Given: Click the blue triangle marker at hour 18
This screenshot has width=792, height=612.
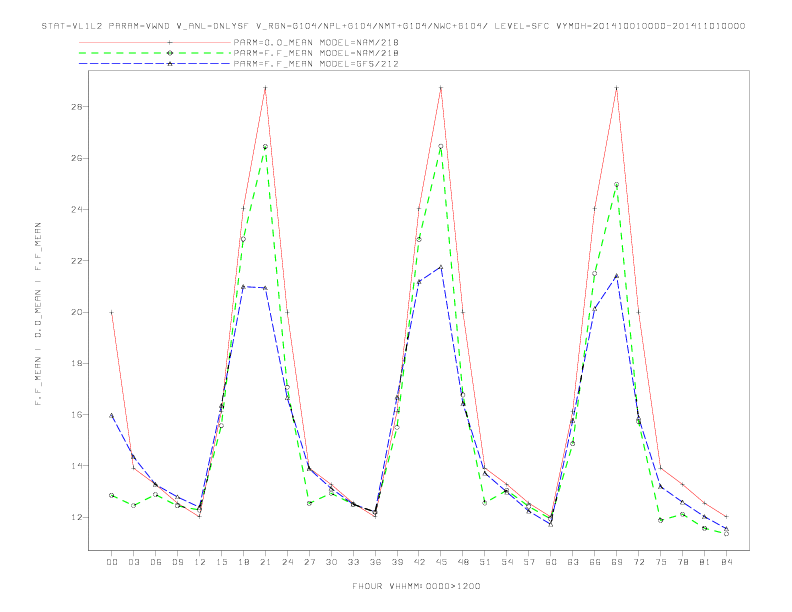Looking at the screenshot, I should pos(243,286).
